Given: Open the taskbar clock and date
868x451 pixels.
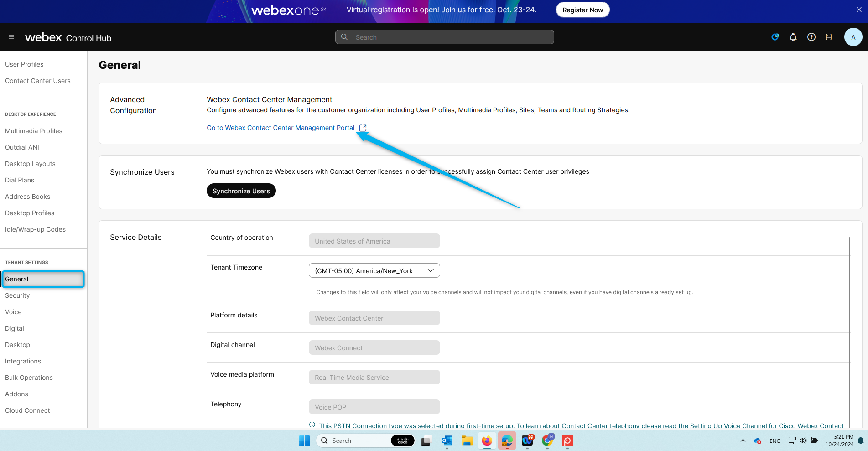Looking at the screenshot, I should 839,441.
